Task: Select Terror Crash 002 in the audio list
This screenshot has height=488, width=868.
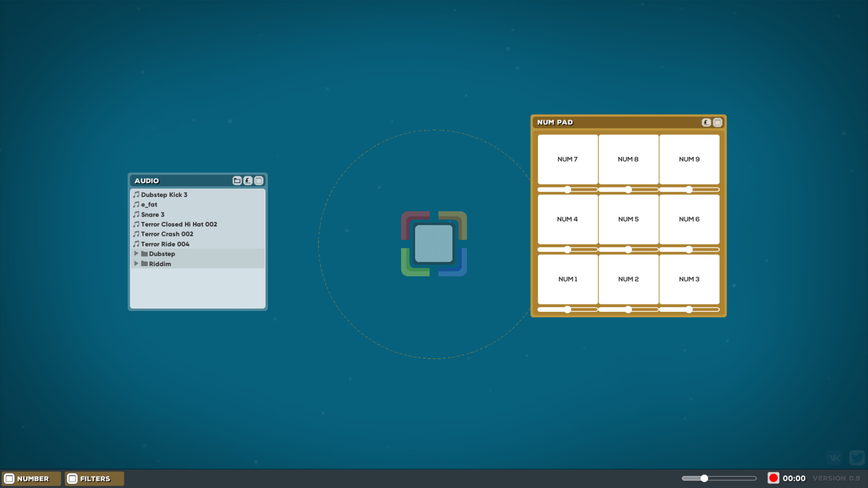Action: pyautogui.click(x=167, y=234)
